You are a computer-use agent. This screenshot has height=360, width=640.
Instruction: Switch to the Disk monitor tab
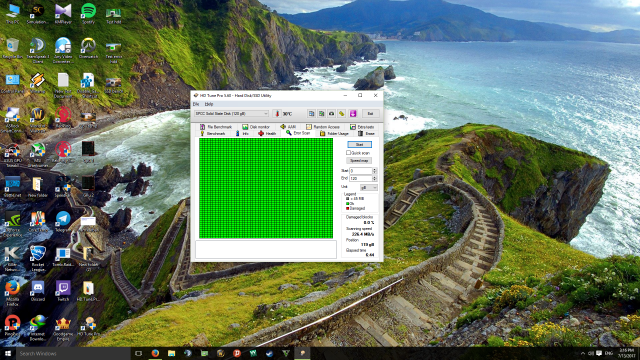point(256,127)
